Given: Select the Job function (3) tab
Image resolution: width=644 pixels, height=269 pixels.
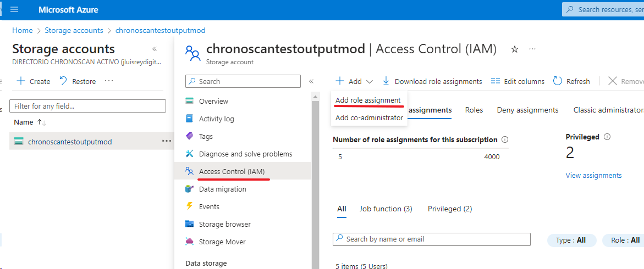Looking at the screenshot, I should 386,209.
